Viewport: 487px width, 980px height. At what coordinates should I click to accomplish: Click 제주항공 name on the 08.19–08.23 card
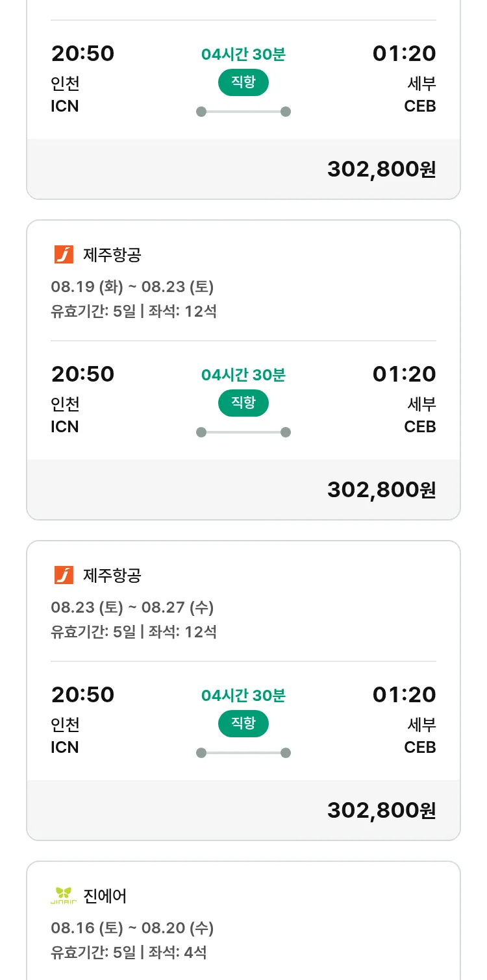pos(112,255)
